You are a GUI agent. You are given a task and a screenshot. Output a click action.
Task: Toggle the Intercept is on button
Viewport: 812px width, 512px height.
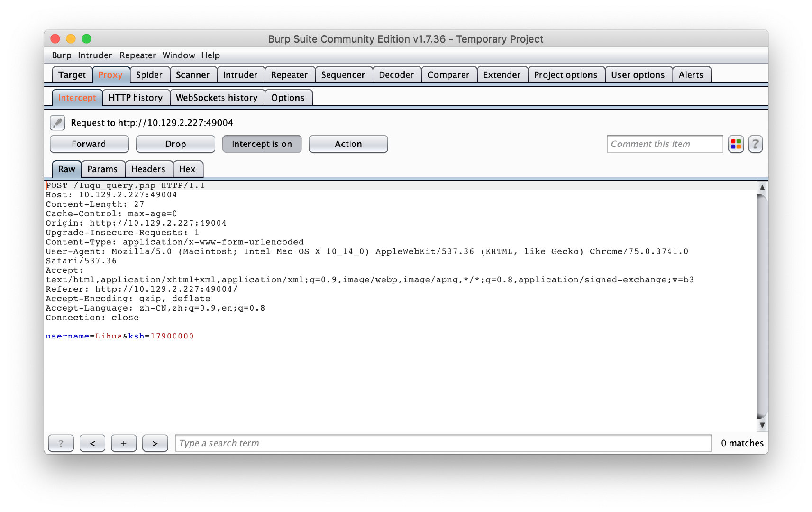262,144
